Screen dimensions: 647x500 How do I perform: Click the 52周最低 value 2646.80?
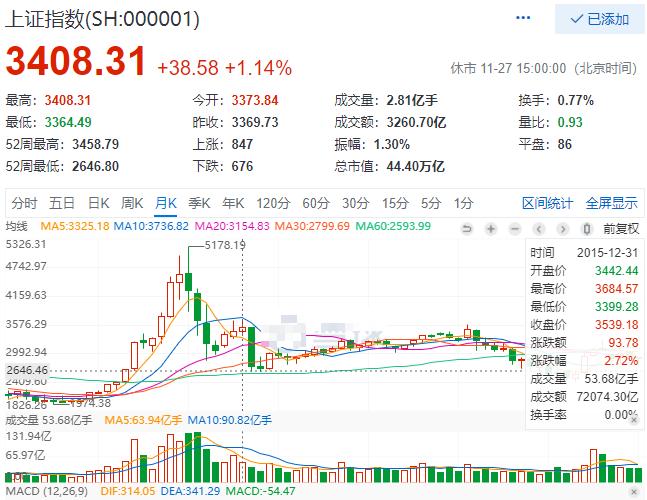point(95,166)
